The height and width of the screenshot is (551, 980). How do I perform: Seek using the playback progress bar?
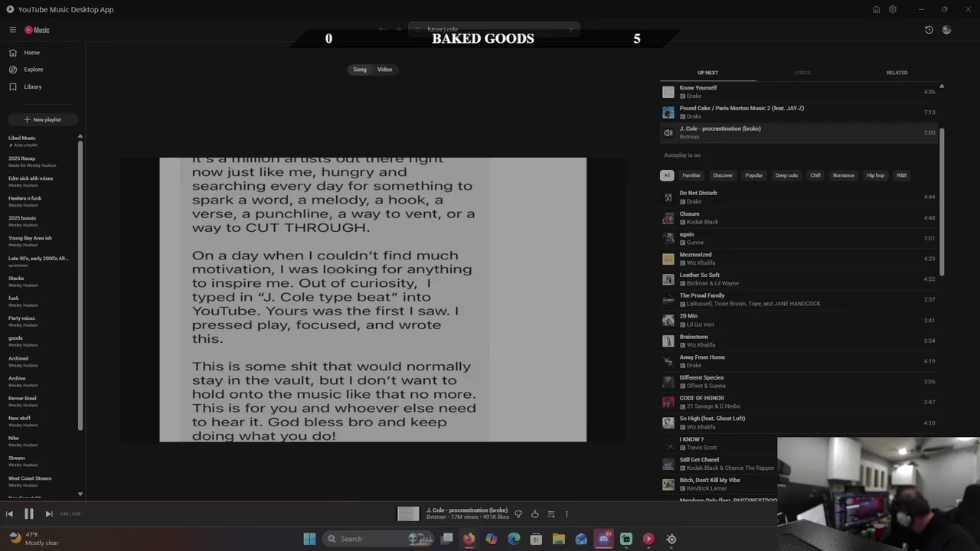(x=388, y=503)
